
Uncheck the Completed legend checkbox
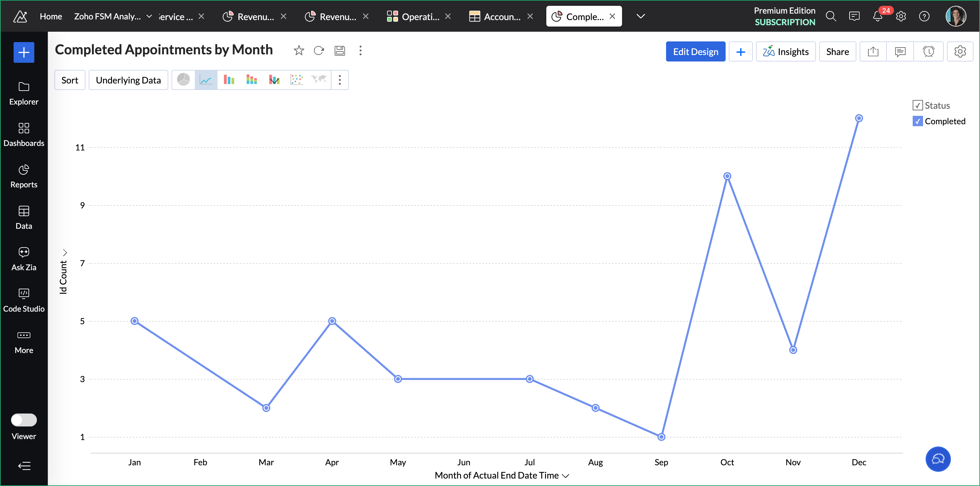pos(917,121)
